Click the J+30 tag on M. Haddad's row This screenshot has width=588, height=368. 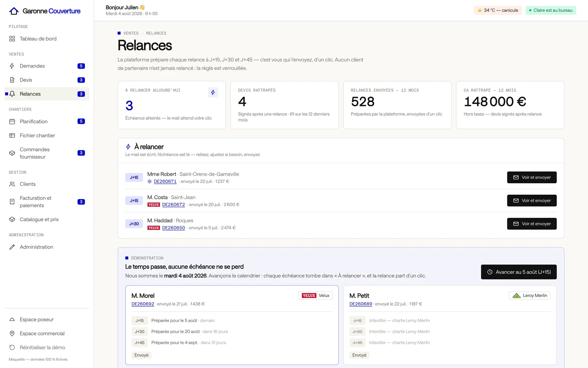click(x=134, y=224)
